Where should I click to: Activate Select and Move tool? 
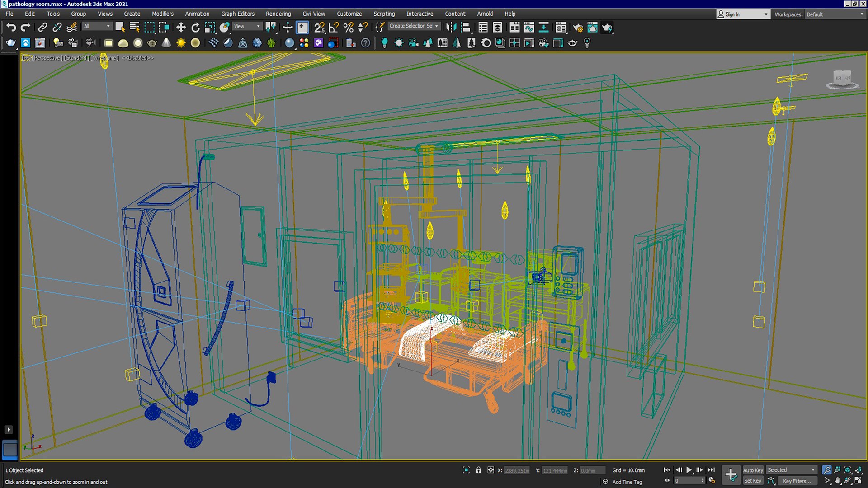[x=181, y=28]
